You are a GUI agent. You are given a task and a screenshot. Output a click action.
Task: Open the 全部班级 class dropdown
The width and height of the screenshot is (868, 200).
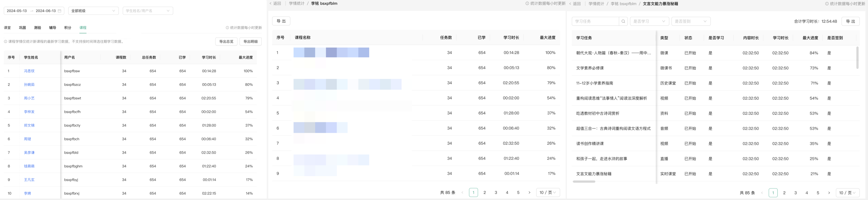93,11
